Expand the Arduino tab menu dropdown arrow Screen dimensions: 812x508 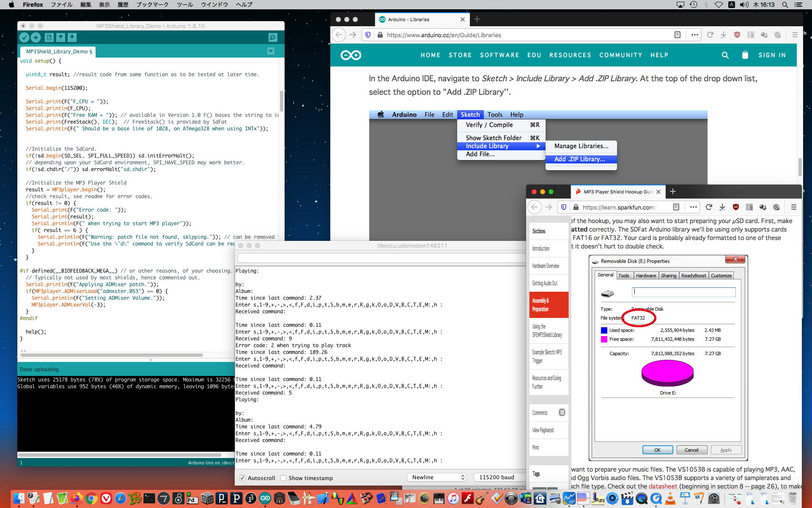[271, 51]
